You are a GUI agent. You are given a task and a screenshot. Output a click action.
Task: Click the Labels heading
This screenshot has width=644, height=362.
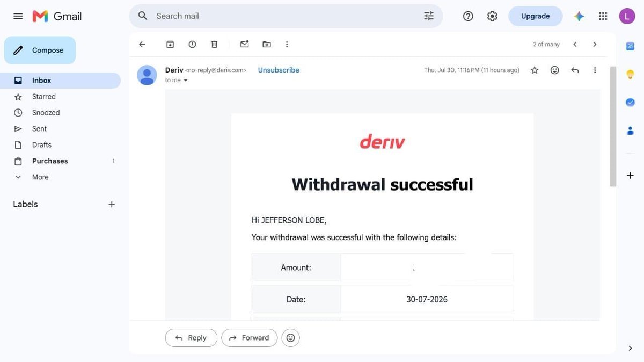click(x=25, y=204)
